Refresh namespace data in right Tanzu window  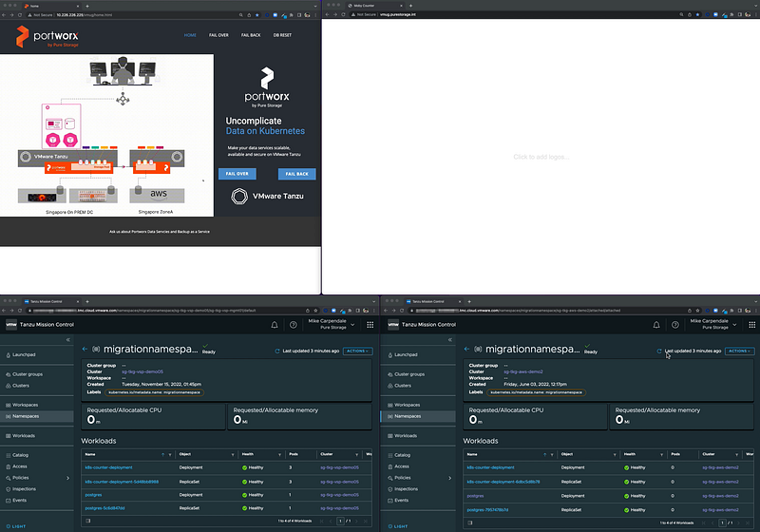(659, 351)
